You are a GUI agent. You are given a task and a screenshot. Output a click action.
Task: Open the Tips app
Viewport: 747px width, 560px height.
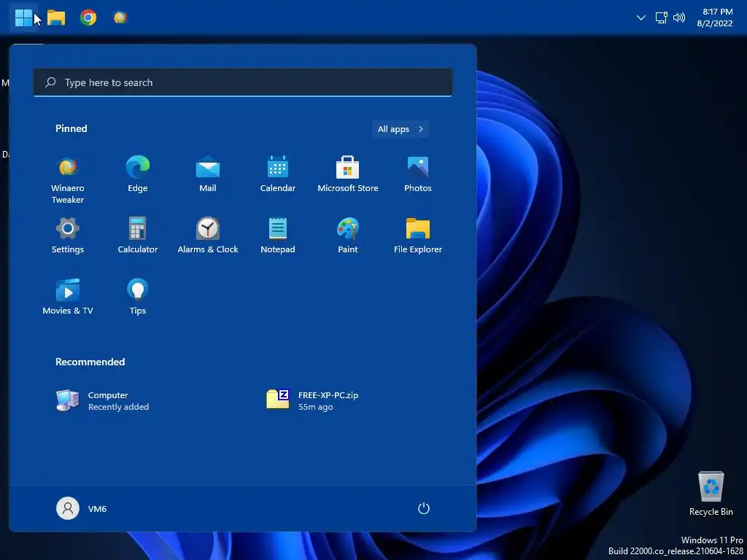pyautogui.click(x=138, y=297)
